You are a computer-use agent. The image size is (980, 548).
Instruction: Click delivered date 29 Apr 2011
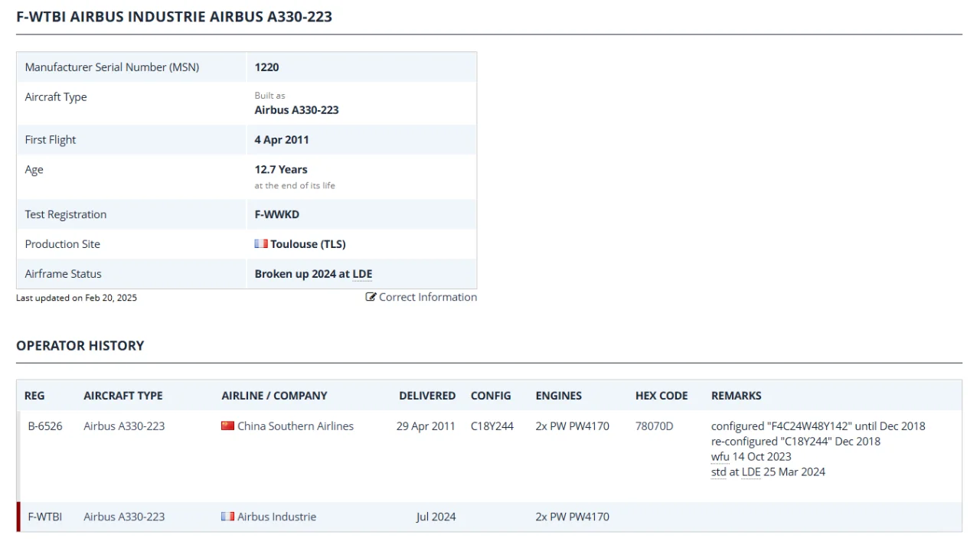tap(426, 426)
